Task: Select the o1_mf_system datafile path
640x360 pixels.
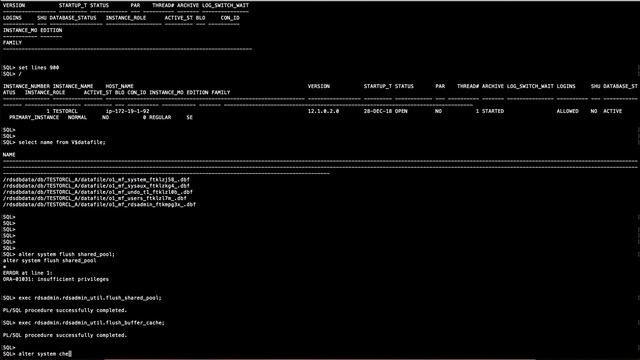Action: click(96, 180)
